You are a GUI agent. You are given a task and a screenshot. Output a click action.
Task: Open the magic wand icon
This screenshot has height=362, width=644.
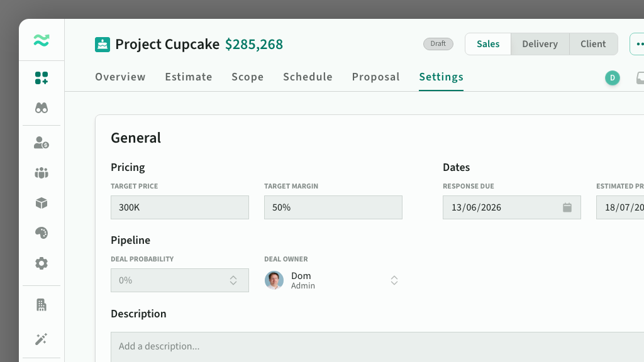click(x=42, y=339)
